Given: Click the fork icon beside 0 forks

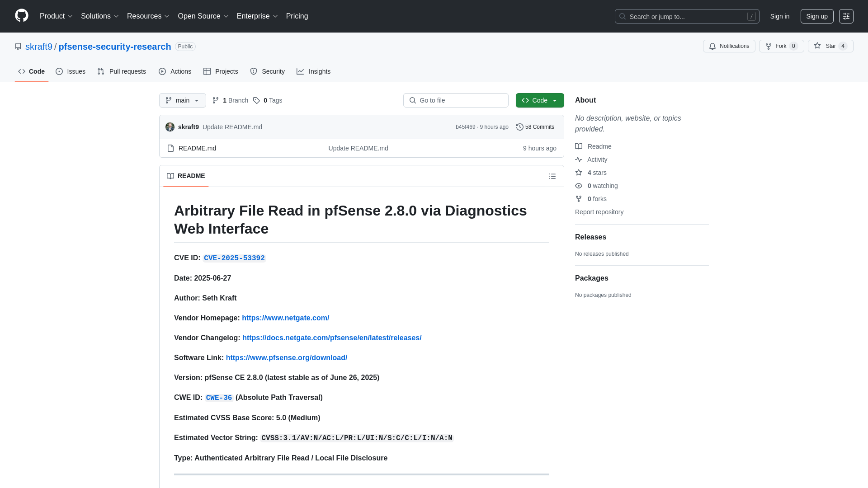Looking at the screenshot, I should (579, 199).
